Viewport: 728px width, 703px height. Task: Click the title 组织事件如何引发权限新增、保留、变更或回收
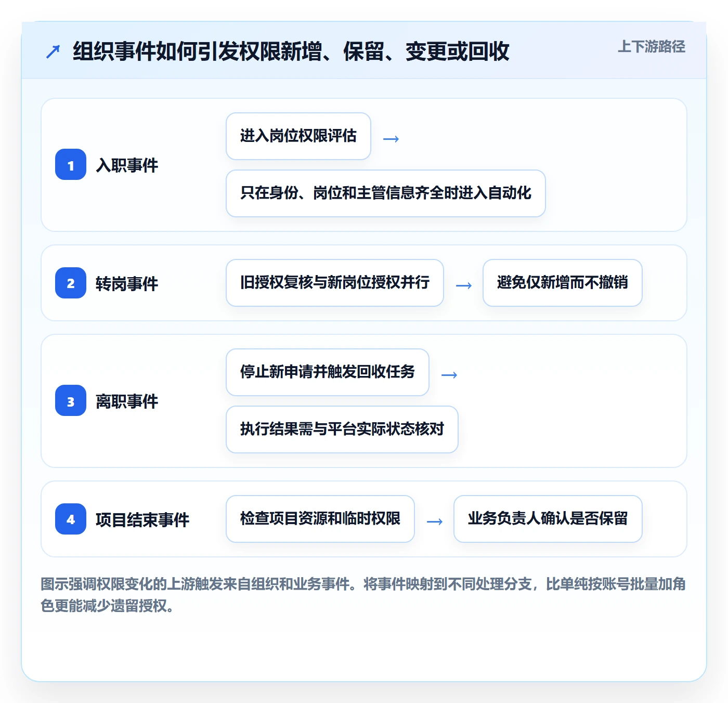click(291, 51)
